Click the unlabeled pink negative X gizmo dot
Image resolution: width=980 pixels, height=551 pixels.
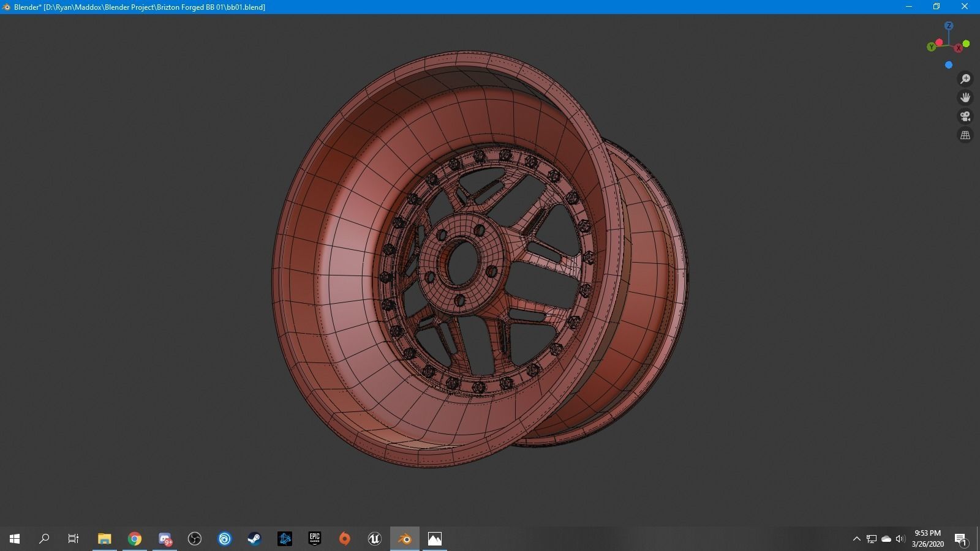[x=939, y=42]
